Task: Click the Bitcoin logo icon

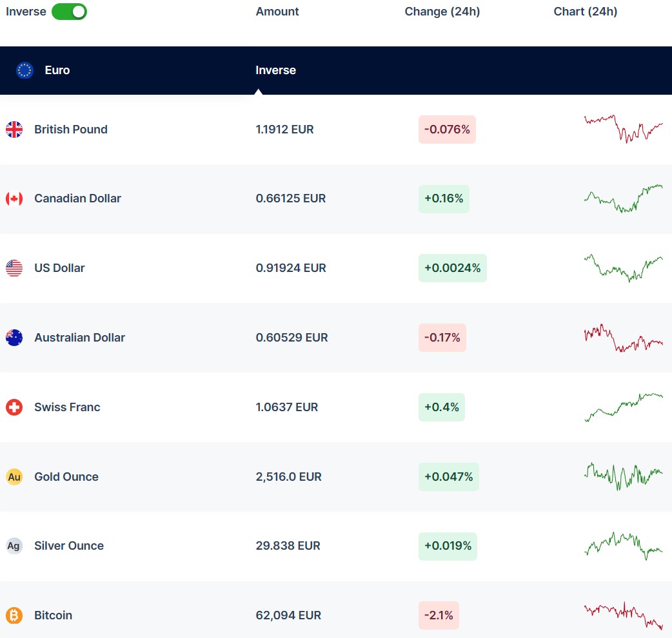Action: 14,615
